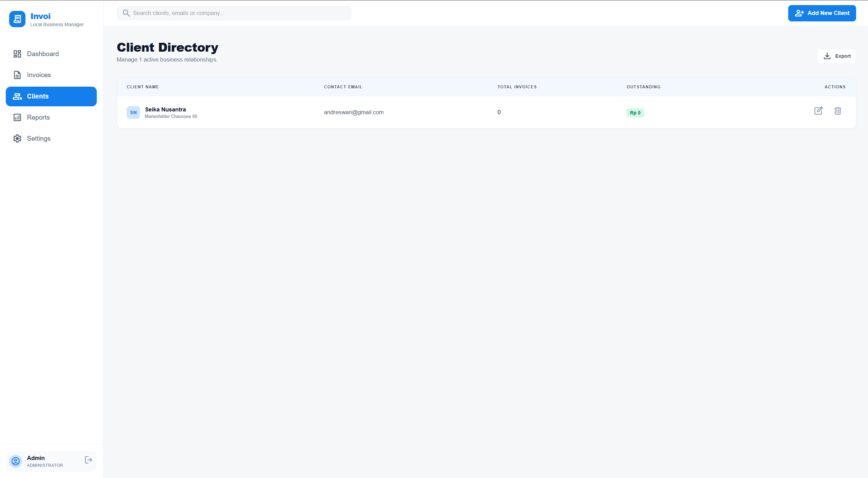The image size is (868, 478).
Task: Click the Export button
Action: 836,56
